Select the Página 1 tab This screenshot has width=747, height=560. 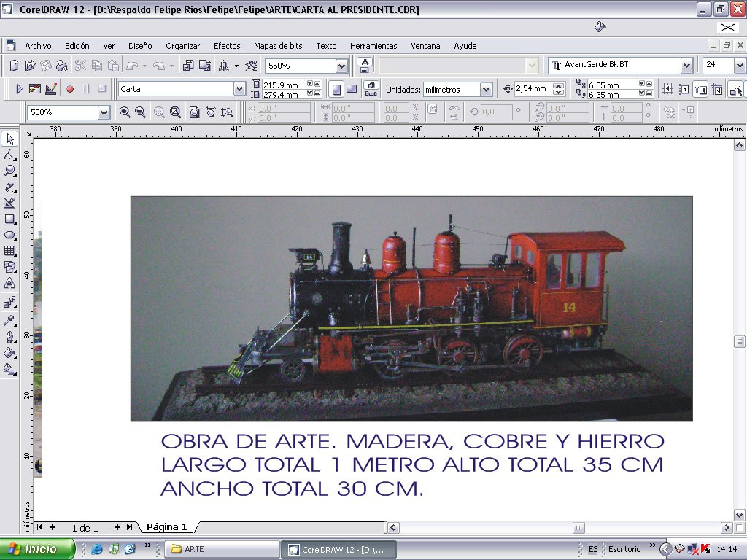click(167, 527)
